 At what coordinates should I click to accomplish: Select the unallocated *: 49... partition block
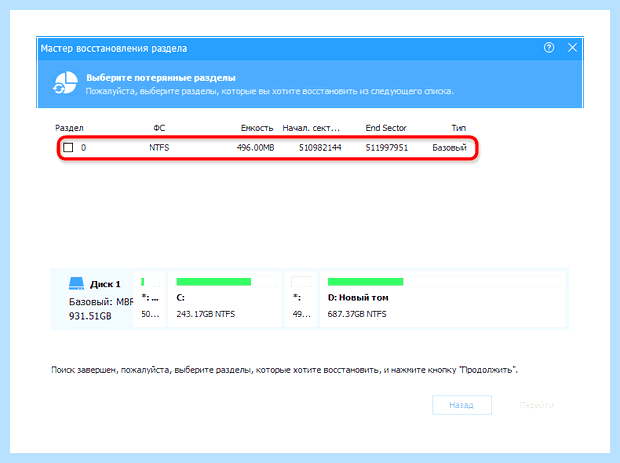click(301, 299)
